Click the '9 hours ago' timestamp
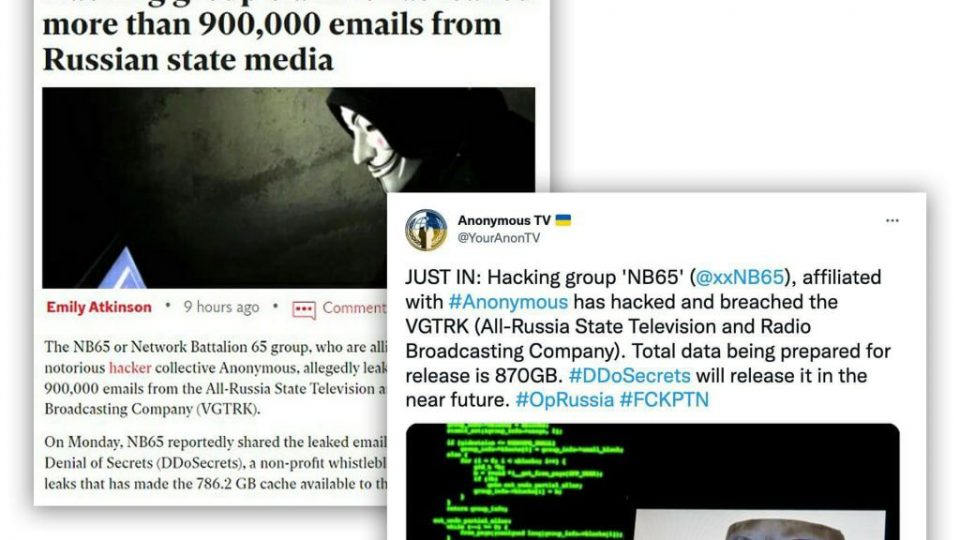 point(222,307)
